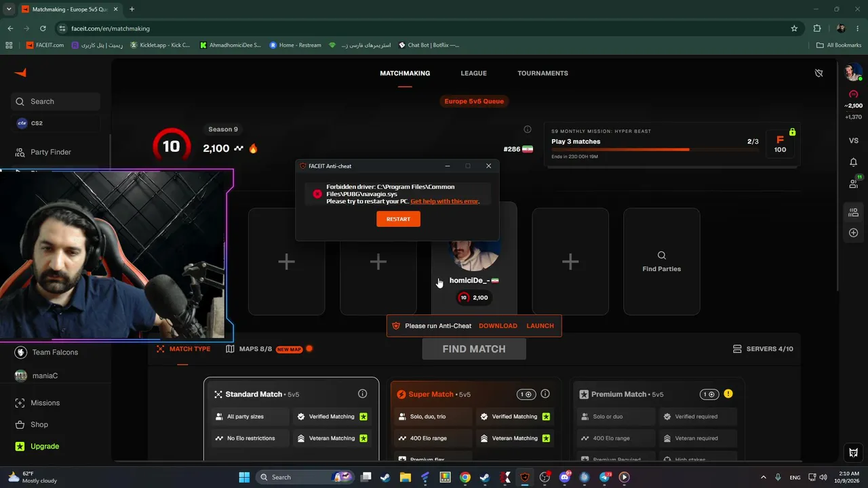This screenshot has height=488, width=868.
Task: Open the profile avatar in right sidebar
Action: tap(853, 73)
